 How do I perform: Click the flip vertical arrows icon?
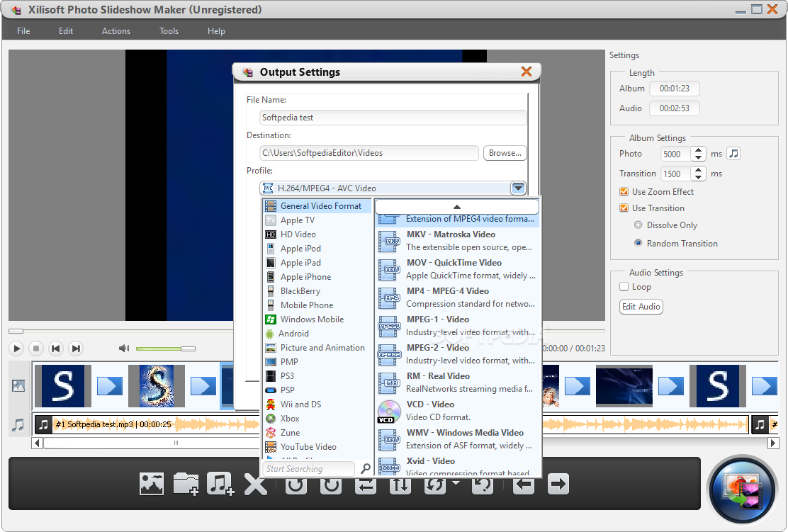[400, 486]
